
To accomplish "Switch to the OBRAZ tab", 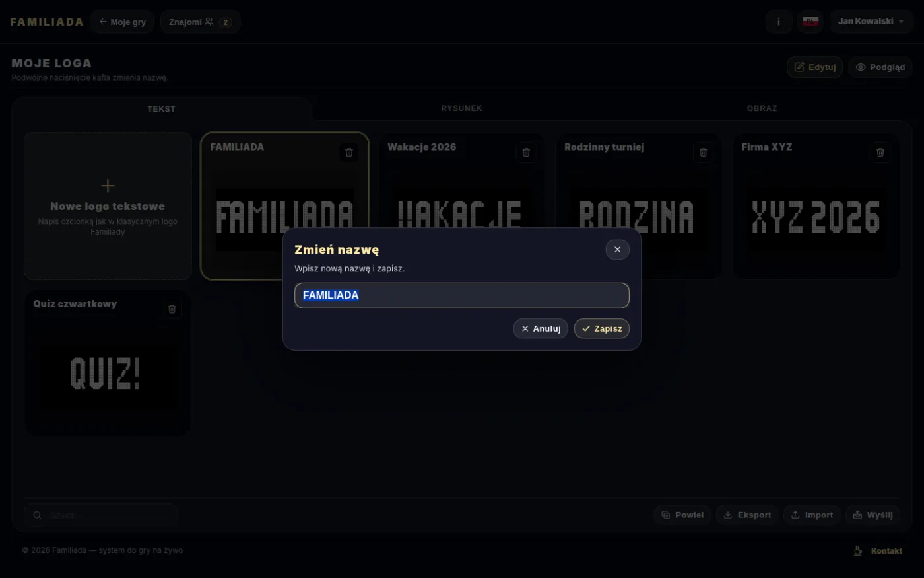I will point(762,108).
